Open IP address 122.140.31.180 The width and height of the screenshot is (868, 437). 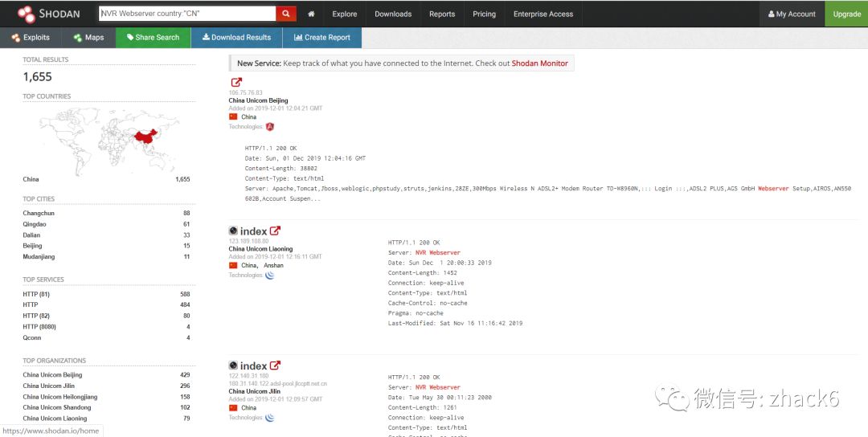tap(248, 376)
